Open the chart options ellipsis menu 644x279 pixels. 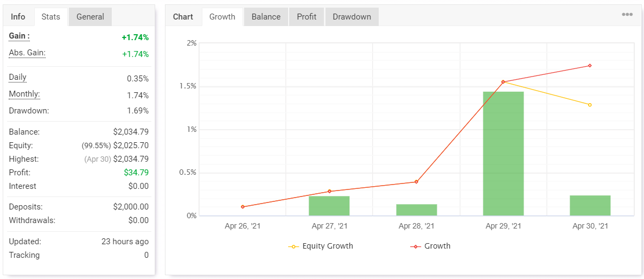(627, 15)
